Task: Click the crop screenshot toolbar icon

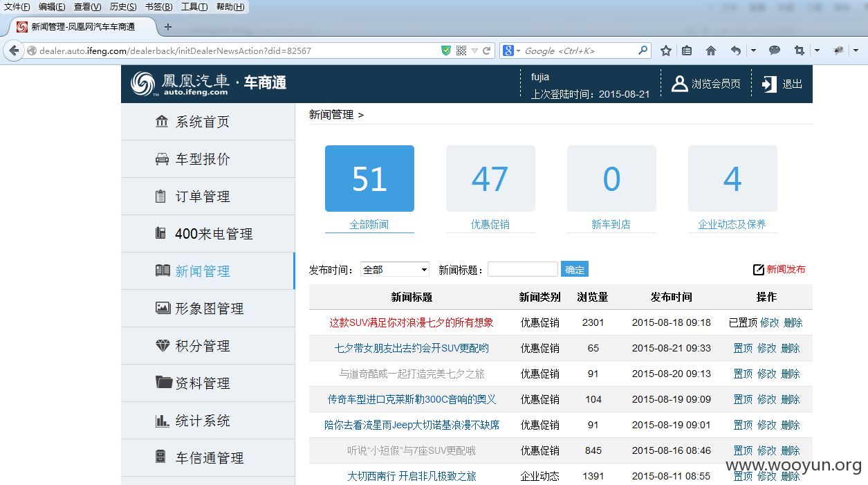Action: point(799,51)
